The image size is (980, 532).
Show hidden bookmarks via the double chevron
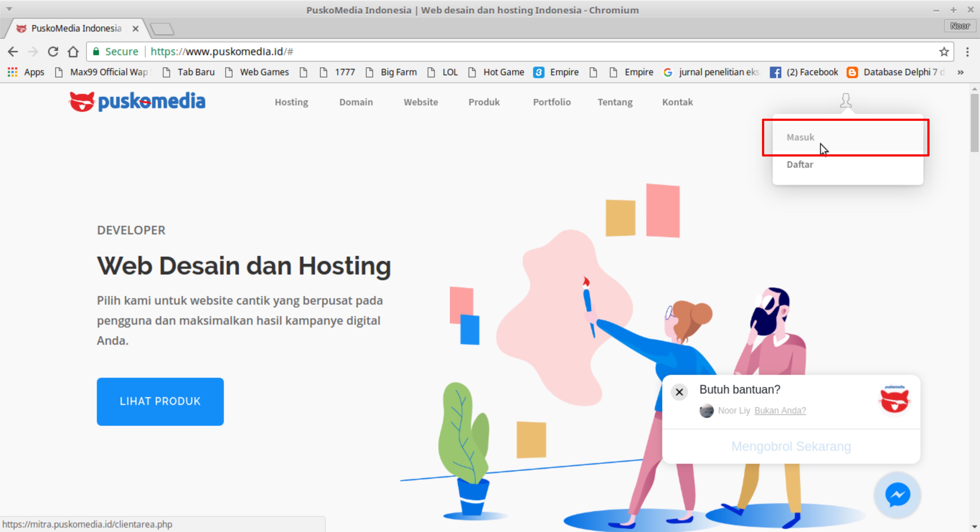click(x=960, y=72)
